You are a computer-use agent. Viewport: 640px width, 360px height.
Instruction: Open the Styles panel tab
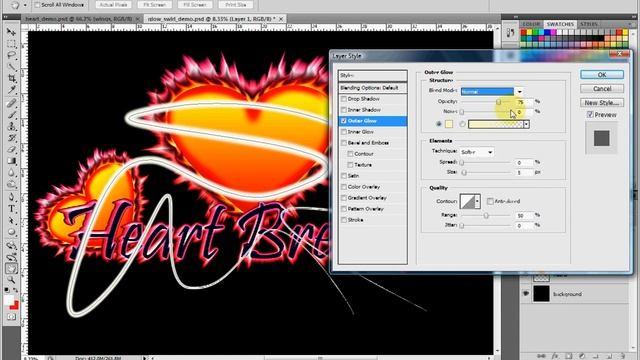589,24
